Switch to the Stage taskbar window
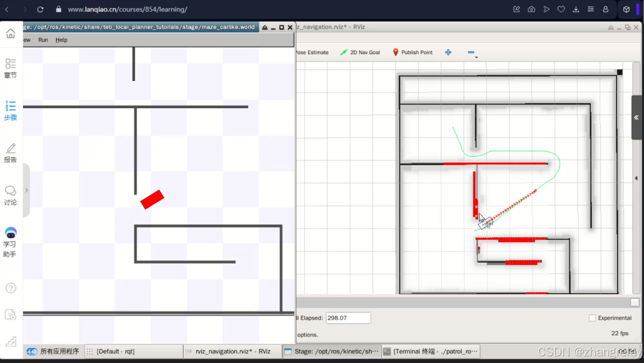Image resolution: width=644 pixels, height=363 pixels. 332,351
